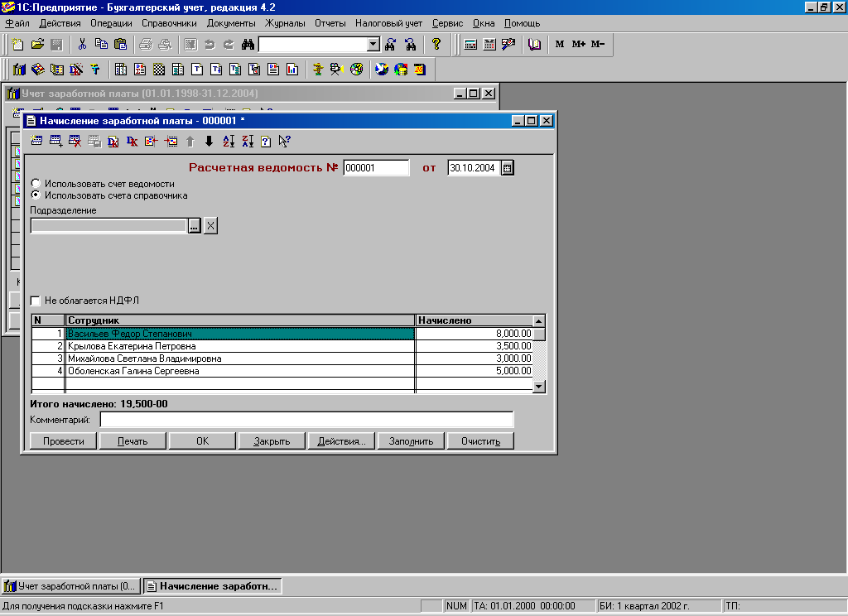The image size is (848, 616).
Task: Click the Очистить button
Action: [x=480, y=440]
